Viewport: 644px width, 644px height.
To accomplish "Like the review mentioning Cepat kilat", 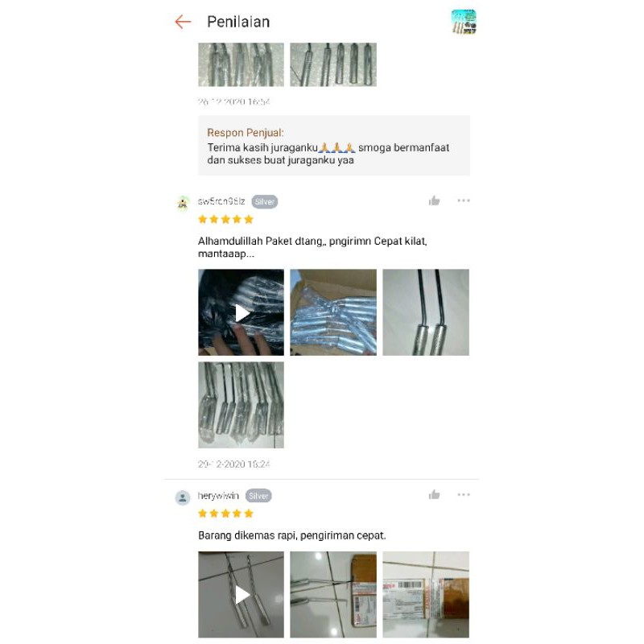I will (434, 200).
